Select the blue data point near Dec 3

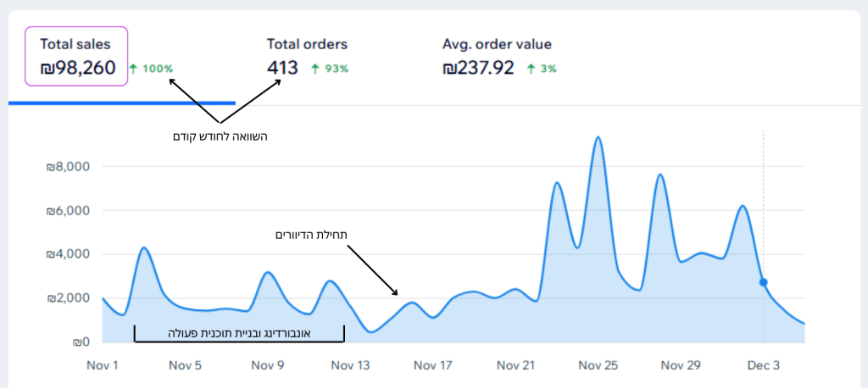[x=764, y=282]
